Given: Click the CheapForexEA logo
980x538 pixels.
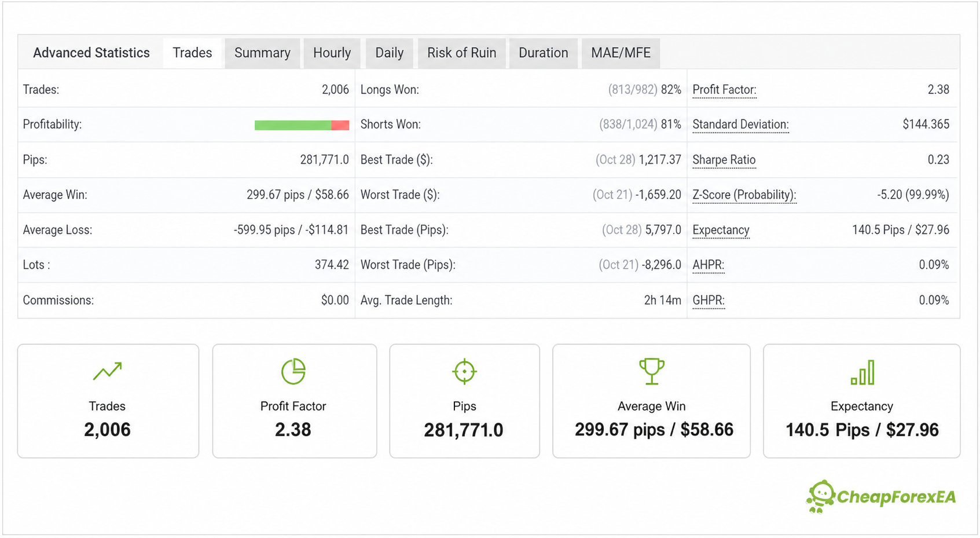Looking at the screenshot, I should (x=881, y=496).
